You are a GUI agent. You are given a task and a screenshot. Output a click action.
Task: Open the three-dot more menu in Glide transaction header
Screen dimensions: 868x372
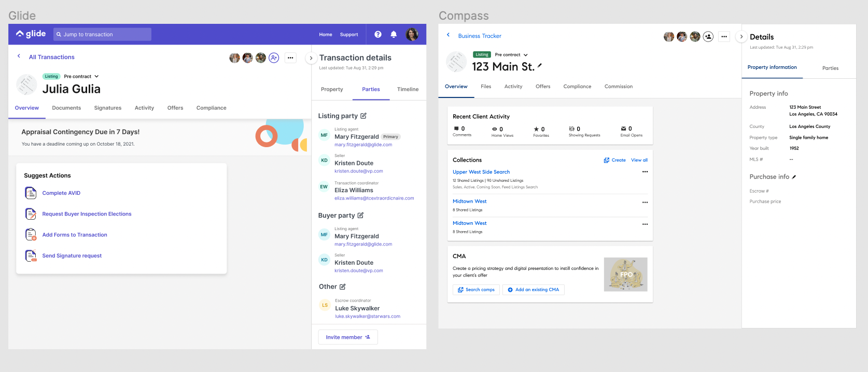pyautogui.click(x=290, y=58)
